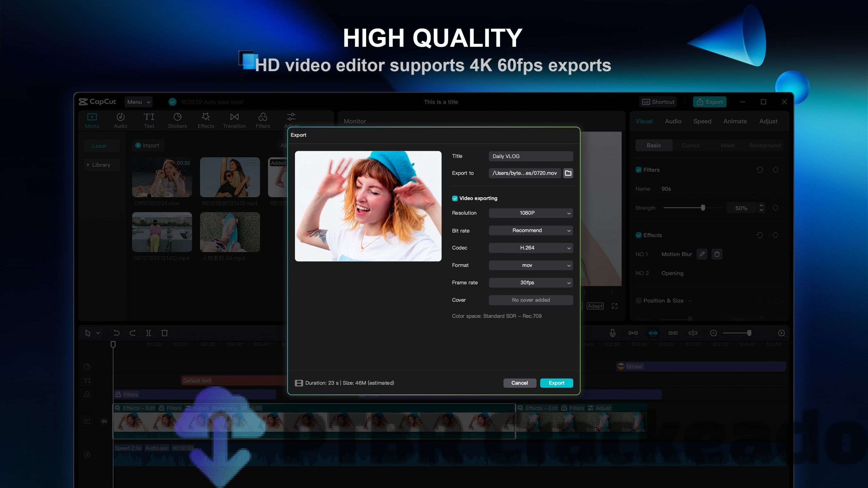Open the Animate tab in Visual panel
Image resolution: width=868 pixels, height=488 pixels.
point(734,121)
